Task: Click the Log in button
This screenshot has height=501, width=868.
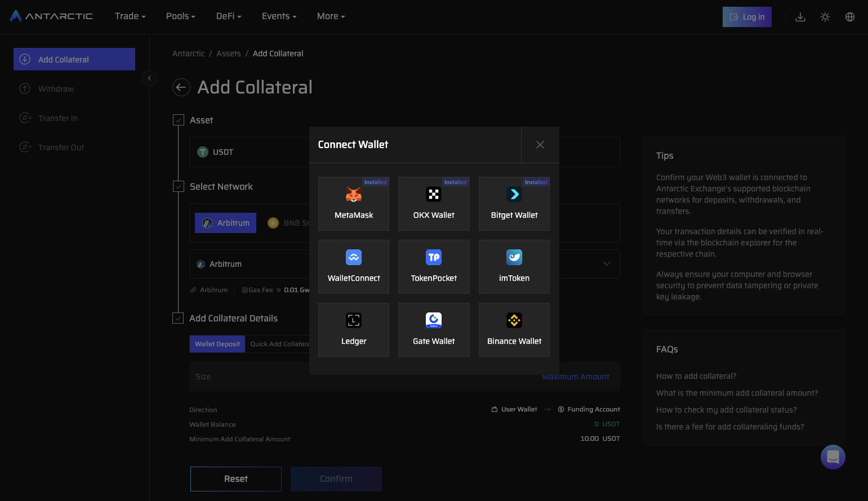Action: [x=747, y=17]
